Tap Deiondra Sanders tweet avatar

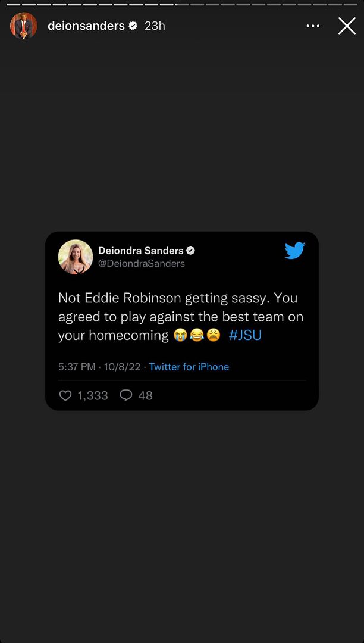pos(76,257)
